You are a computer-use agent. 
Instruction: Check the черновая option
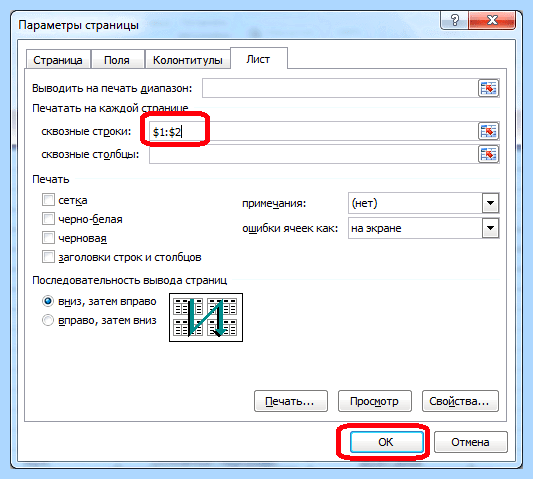point(48,238)
